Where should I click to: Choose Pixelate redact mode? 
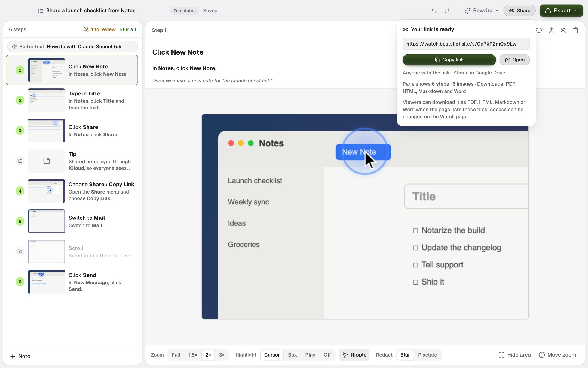427,355
